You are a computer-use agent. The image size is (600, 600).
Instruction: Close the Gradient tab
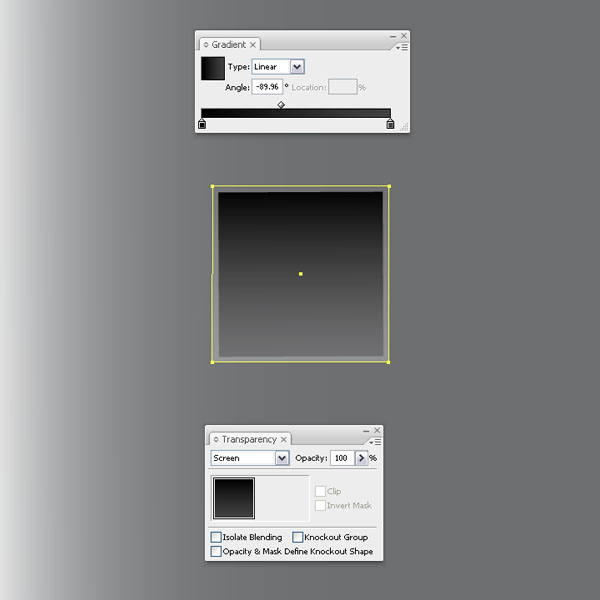point(253,45)
